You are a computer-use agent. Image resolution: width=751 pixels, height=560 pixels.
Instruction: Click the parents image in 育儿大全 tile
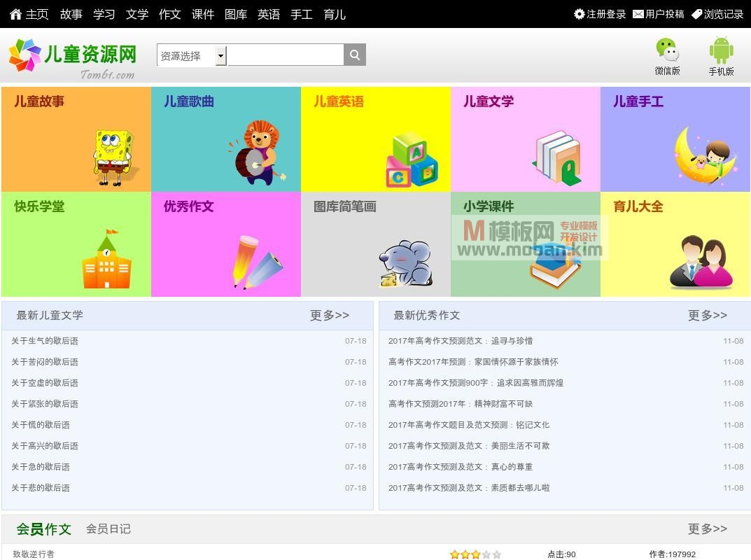click(x=701, y=262)
